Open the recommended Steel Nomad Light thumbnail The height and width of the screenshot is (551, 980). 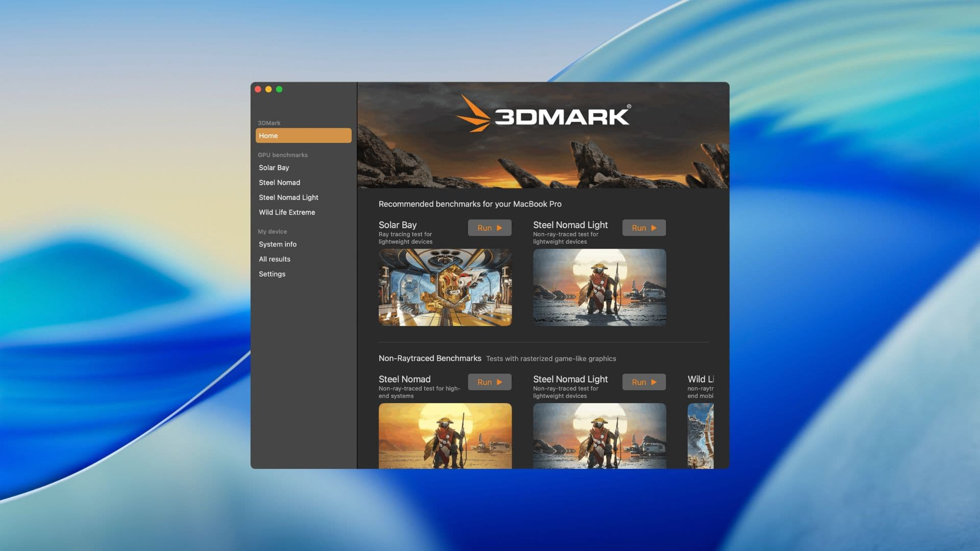[599, 287]
